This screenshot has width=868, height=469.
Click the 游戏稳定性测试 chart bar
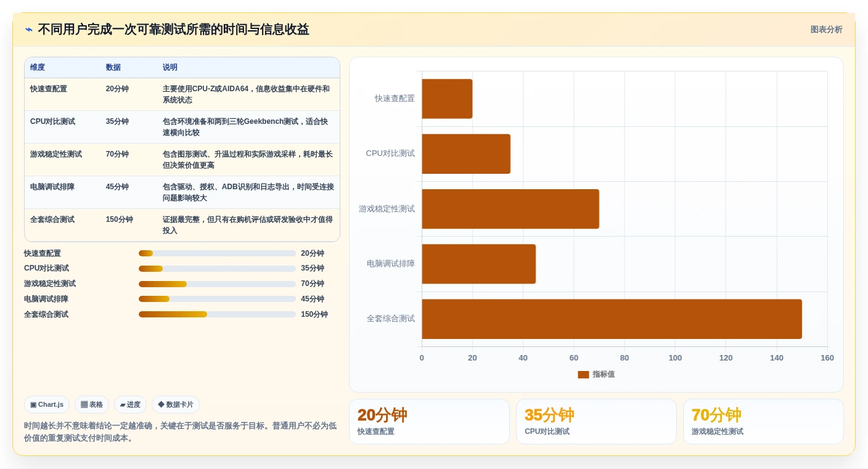510,209
